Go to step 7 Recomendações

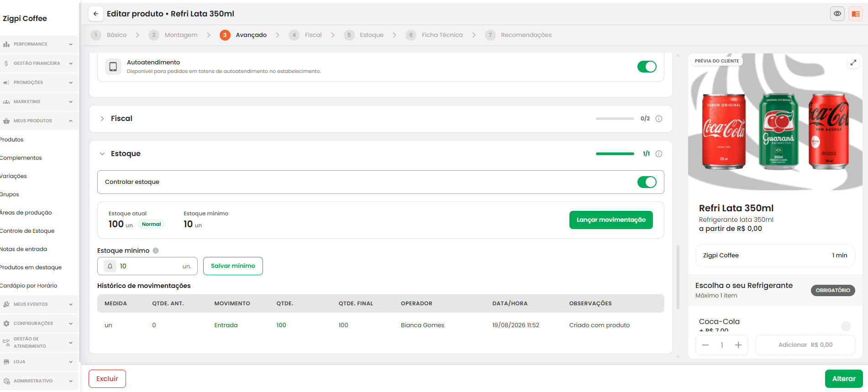point(518,35)
